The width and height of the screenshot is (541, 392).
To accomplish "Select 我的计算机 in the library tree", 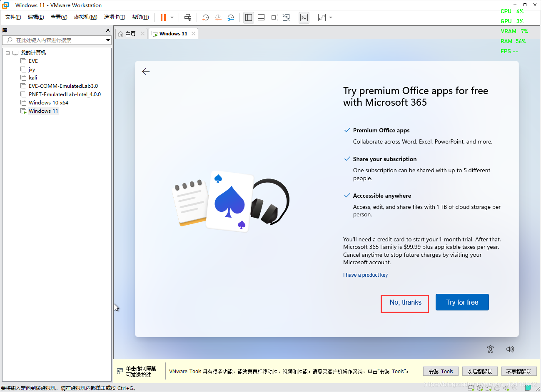I will click(33, 53).
